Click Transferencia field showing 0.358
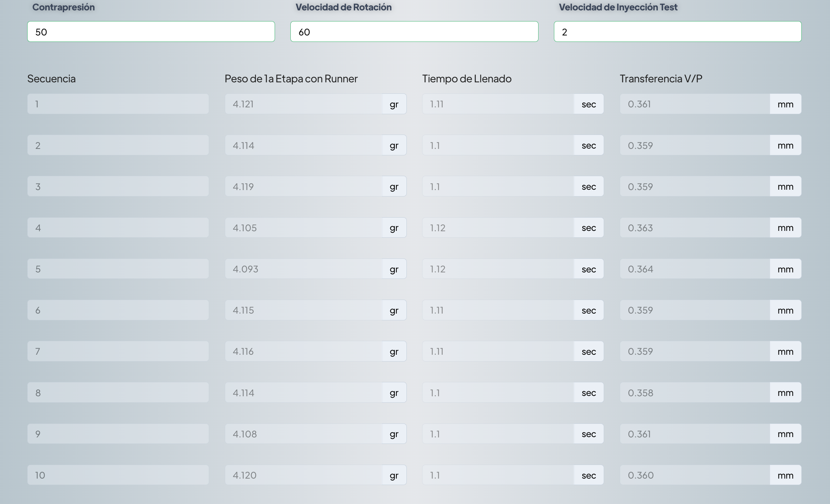 click(695, 393)
